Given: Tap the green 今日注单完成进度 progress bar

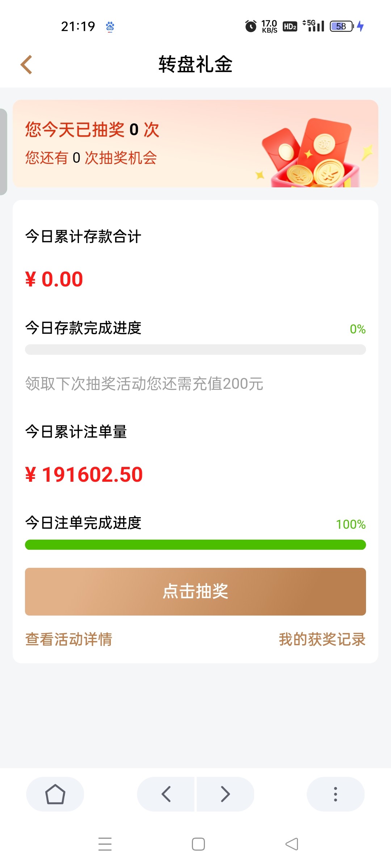Looking at the screenshot, I should 195,545.
